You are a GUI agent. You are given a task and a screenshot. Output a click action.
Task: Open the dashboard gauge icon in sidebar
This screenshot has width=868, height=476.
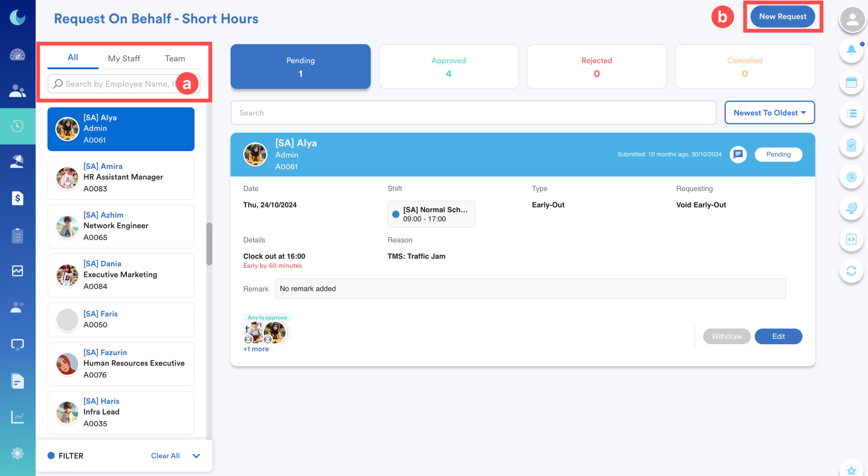(x=17, y=55)
